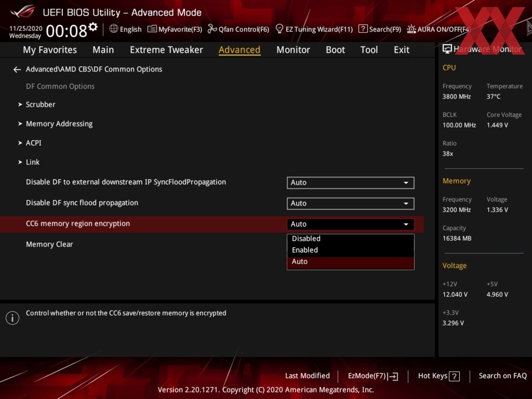Click the Capacity value 16384 MB
The width and height of the screenshot is (532, 399).
(x=457, y=238)
